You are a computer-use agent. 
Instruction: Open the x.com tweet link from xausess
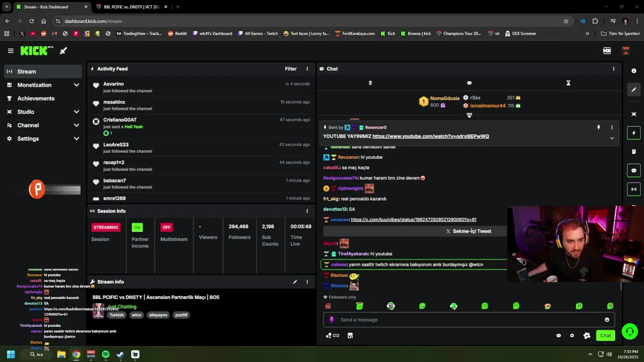pos(414,220)
